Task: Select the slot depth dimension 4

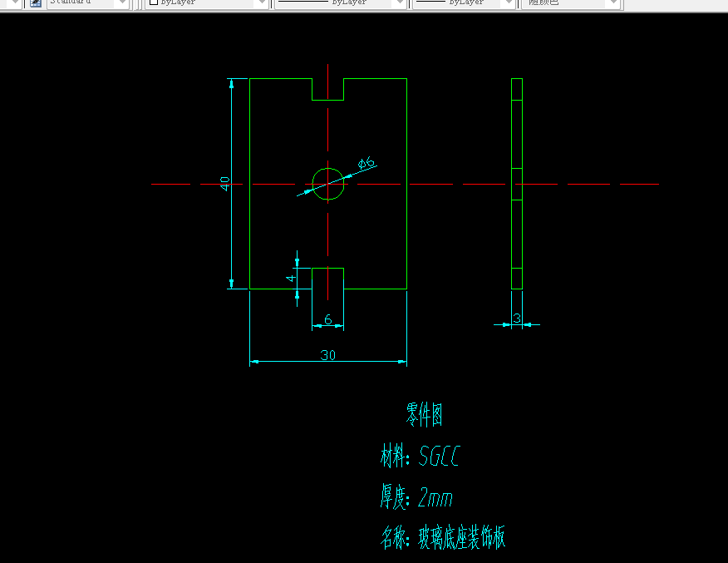Action: tap(291, 279)
